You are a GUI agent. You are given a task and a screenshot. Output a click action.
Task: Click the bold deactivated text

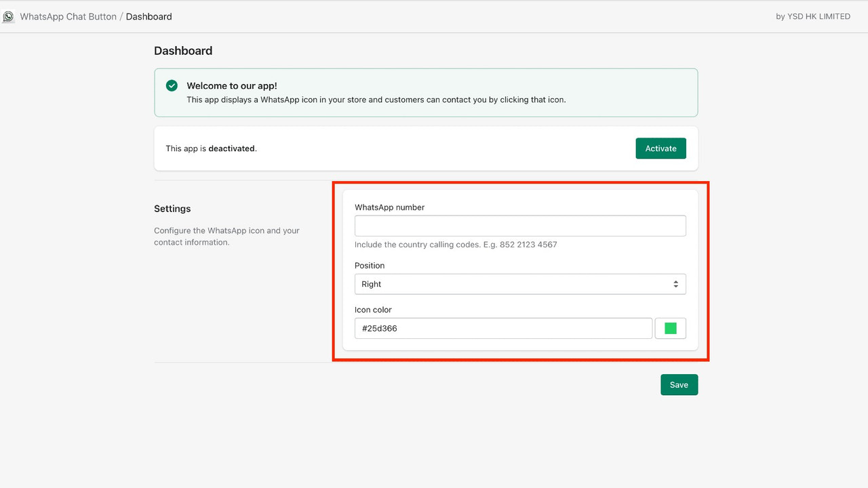click(x=232, y=148)
